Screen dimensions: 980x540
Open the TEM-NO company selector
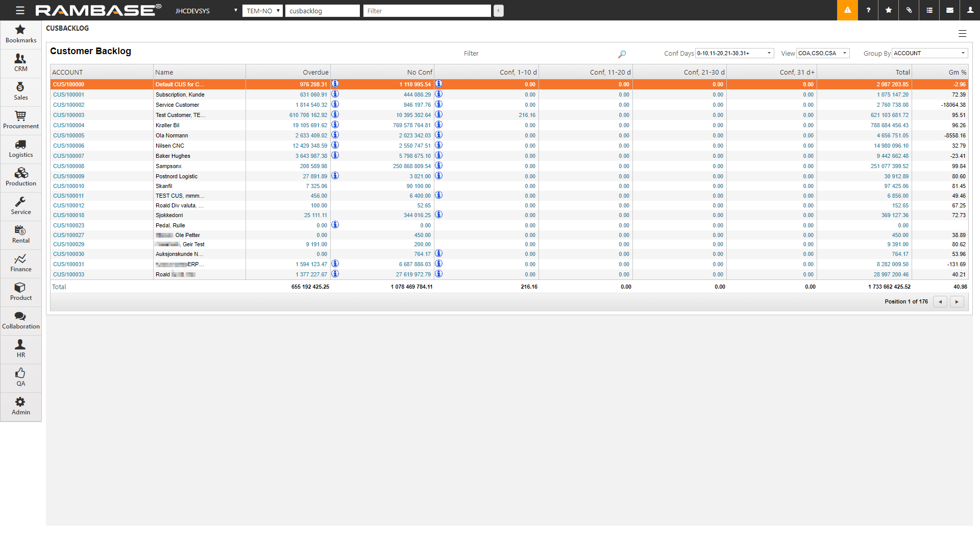[262, 11]
